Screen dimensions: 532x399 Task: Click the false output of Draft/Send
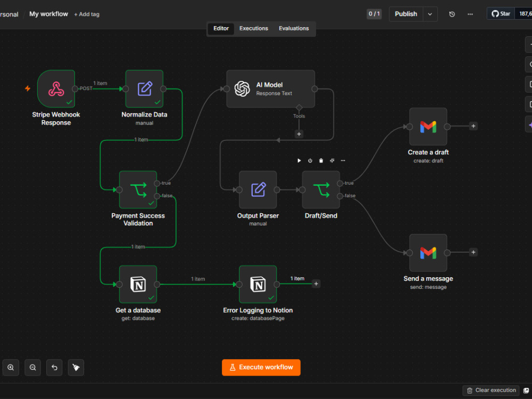(x=340, y=196)
